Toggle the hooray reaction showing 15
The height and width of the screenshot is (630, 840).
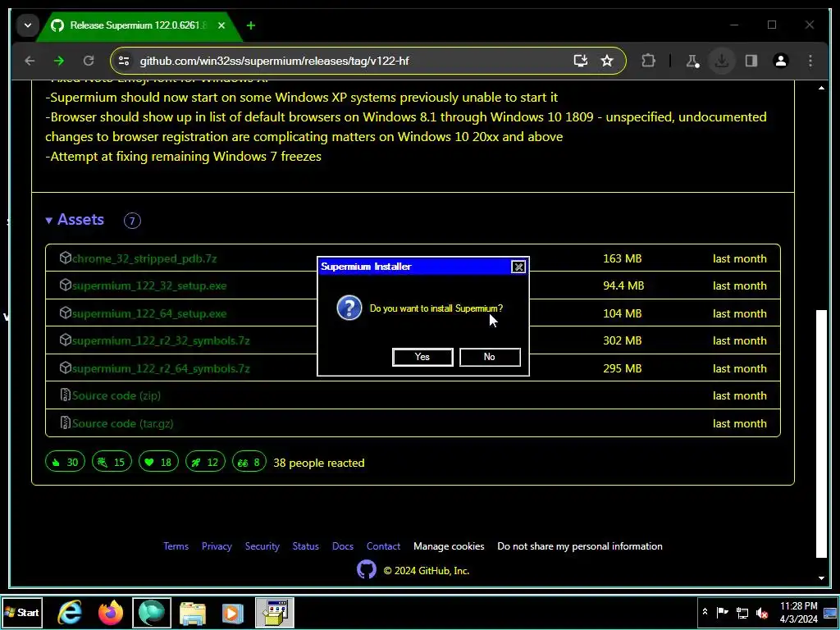point(112,462)
